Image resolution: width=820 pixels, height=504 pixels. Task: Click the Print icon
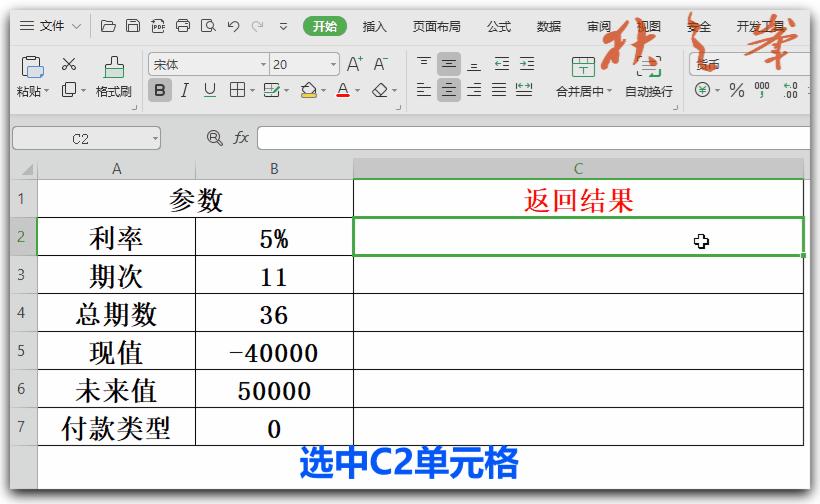point(183,26)
